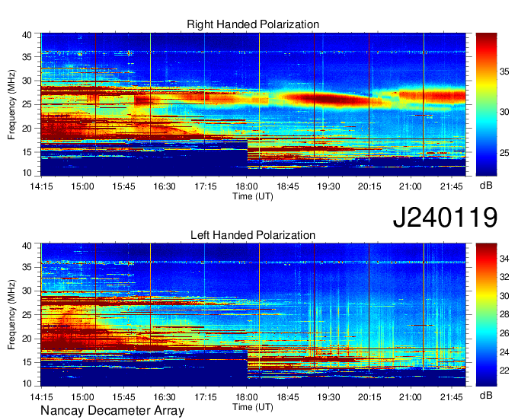Click the 28 value on the Left Handed colorbar

[504, 314]
